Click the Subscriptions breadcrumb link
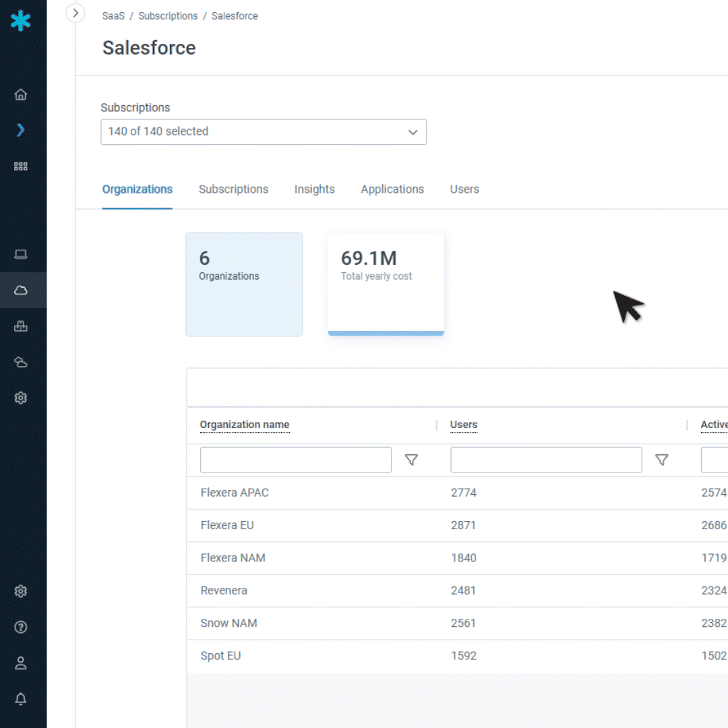 [168, 16]
